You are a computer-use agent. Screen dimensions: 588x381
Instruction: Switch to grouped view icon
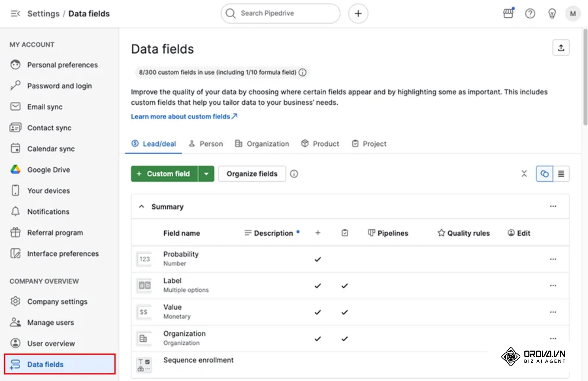[x=544, y=174]
